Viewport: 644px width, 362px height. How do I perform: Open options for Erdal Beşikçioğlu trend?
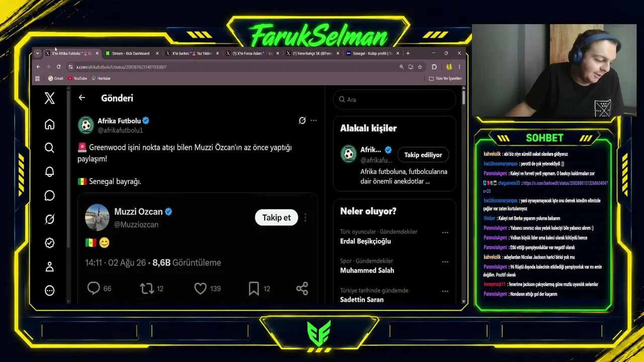point(445,233)
